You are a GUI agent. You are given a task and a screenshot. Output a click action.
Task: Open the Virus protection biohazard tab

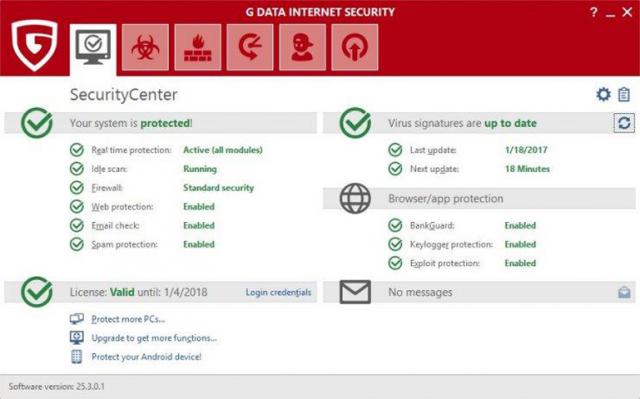(145, 47)
